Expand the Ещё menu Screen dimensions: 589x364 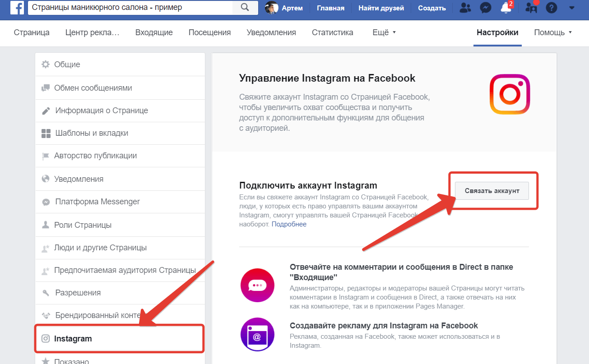[384, 32]
